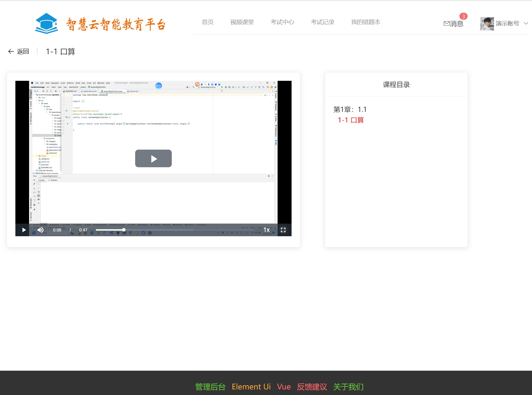Open the 管理后台 footer link
Image resolution: width=532 pixels, height=395 pixels.
(210, 387)
